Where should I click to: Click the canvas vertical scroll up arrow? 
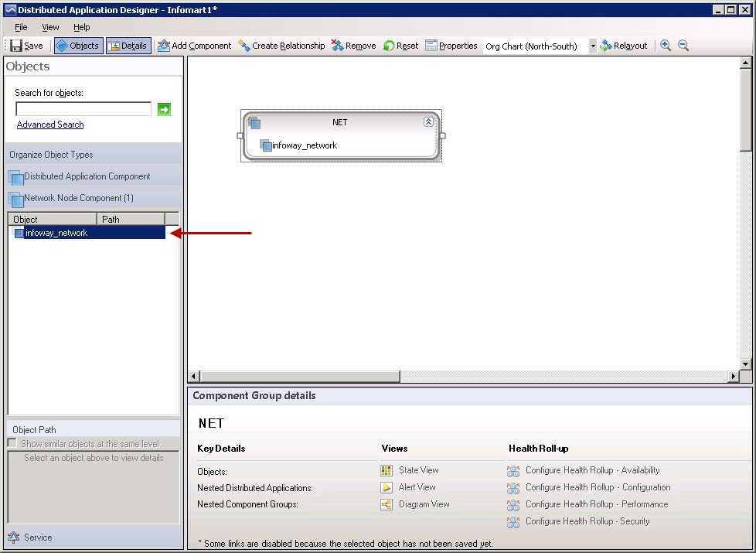pos(745,63)
